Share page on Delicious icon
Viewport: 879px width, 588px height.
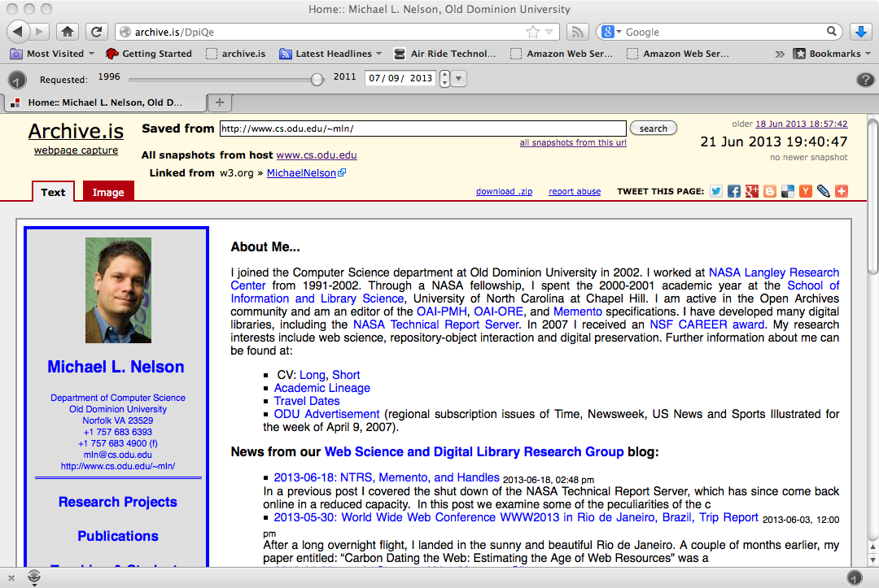pyautogui.click(x=788, y=191)
